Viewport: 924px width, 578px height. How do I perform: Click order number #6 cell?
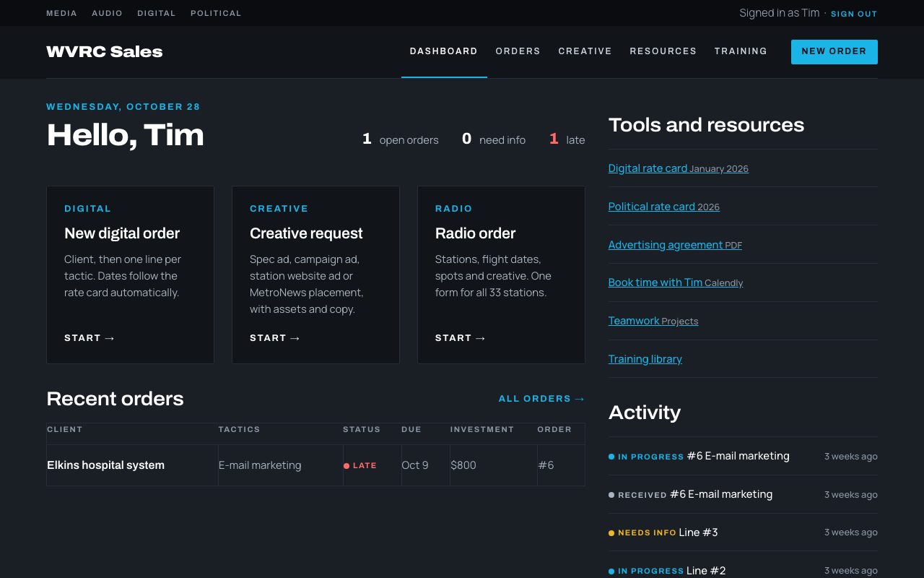coord(561,465)
